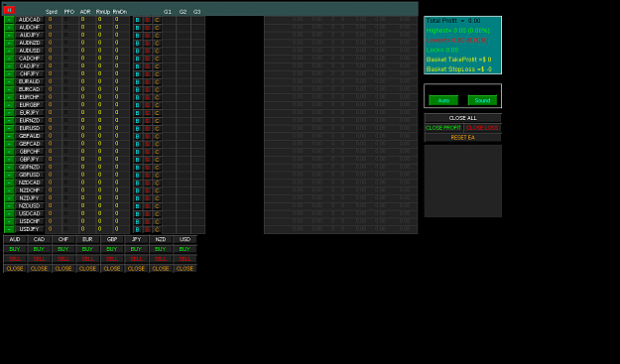Toggle the Auto trading button
620x364 pixels.
(443, 100)
